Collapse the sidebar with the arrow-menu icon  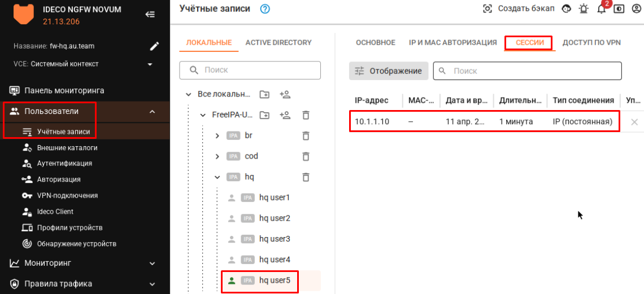(x=150, y=15)
